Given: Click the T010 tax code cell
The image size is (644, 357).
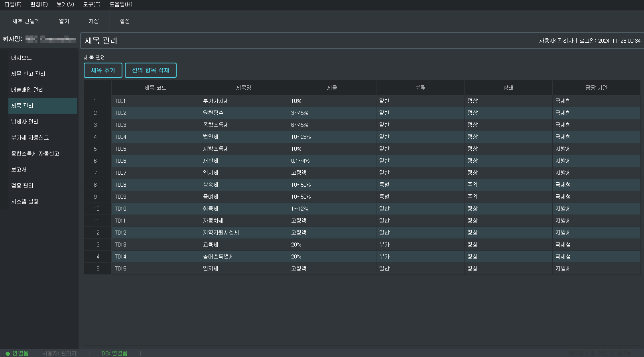Looking at the screenshot, I should pyautogui.click(x=120, y=209).
